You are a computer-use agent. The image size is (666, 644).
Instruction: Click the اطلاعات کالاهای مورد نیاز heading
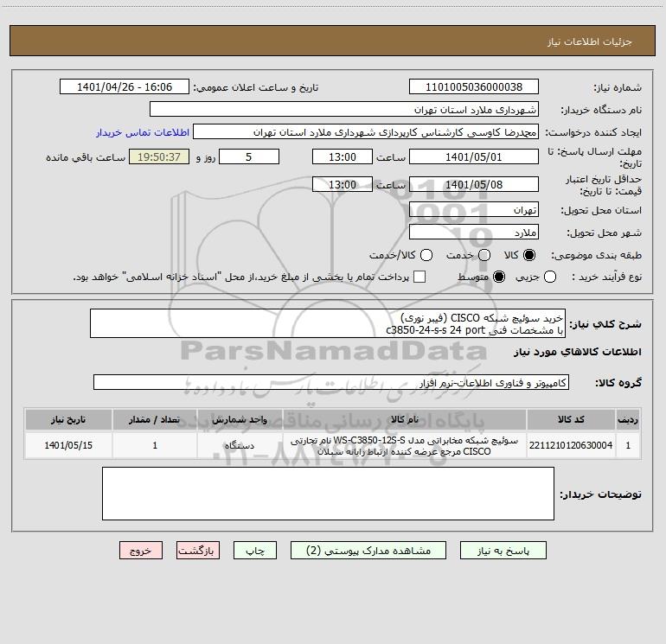pyautogui.click(x=578, y=352)
